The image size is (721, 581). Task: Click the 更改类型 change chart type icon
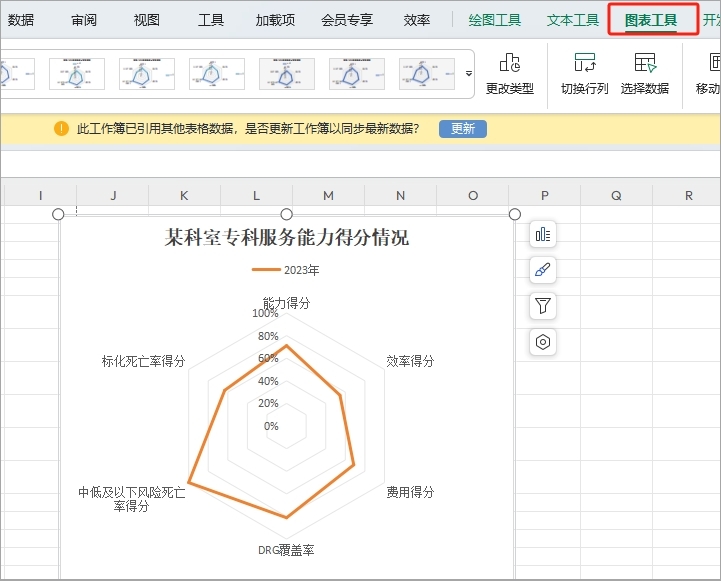(509, 64)
